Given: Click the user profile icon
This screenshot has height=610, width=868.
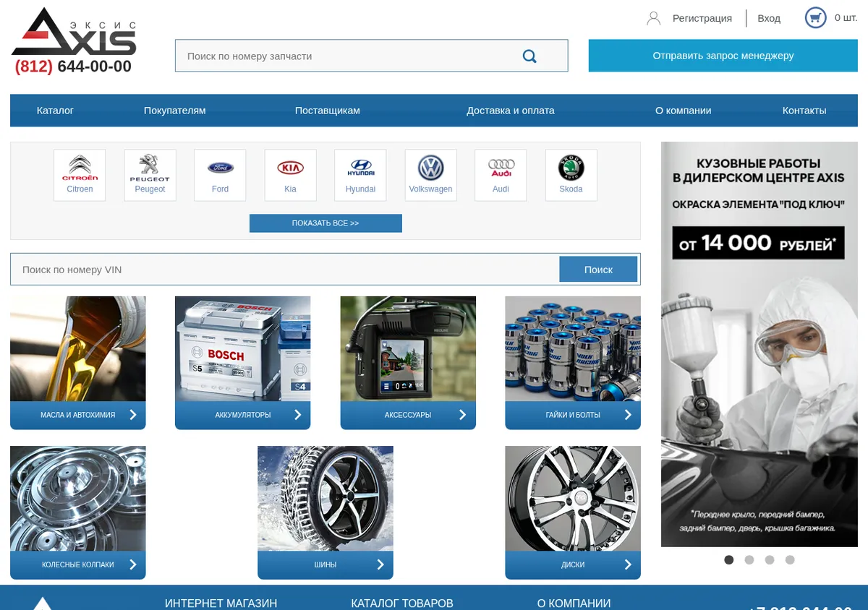Looking at the screenshot, I should point(653,18).
